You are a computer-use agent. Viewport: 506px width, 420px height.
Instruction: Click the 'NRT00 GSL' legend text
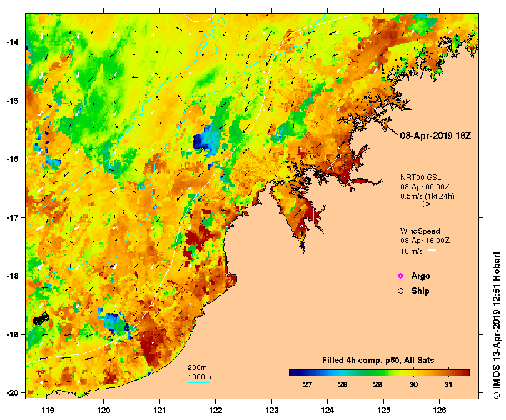pyautogui.click(x=420, y=177)
